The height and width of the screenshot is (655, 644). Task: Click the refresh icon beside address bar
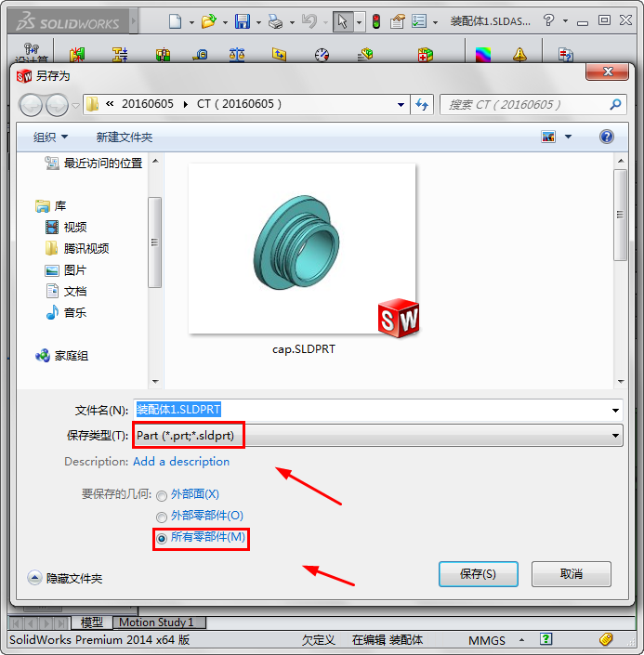(x=422, y=105)
